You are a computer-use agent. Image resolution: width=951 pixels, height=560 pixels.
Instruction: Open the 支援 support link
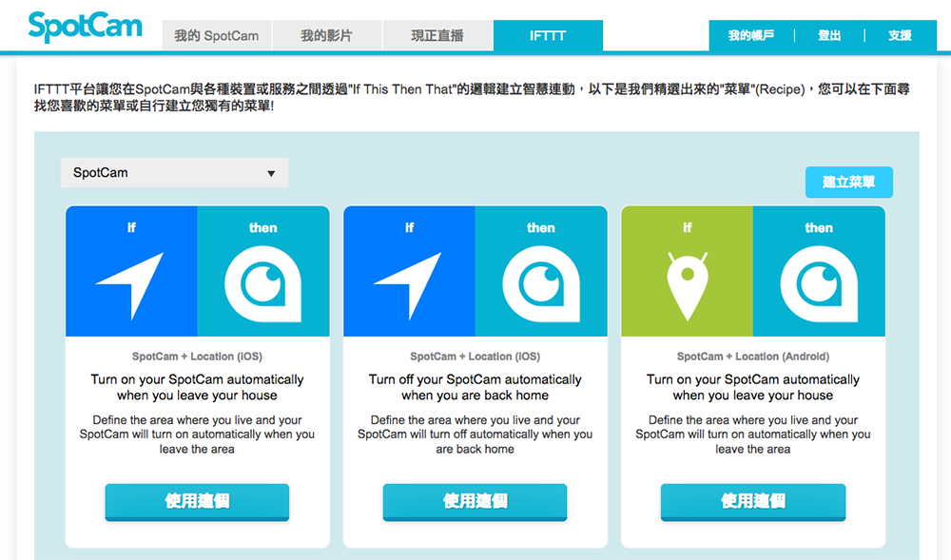pos(900,36)
